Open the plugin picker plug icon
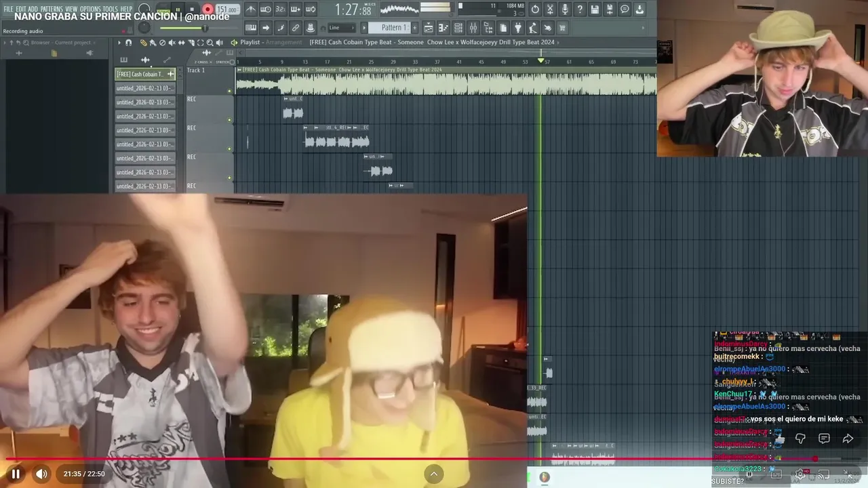 (517, 28)
